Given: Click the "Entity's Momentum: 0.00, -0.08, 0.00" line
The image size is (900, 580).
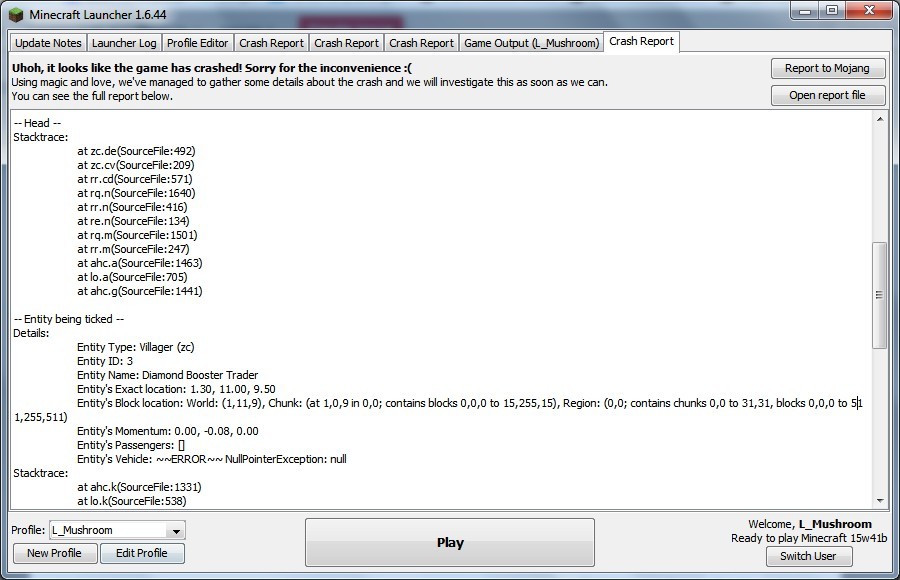Looking at the screenshot, I should [x=168, y=431].
